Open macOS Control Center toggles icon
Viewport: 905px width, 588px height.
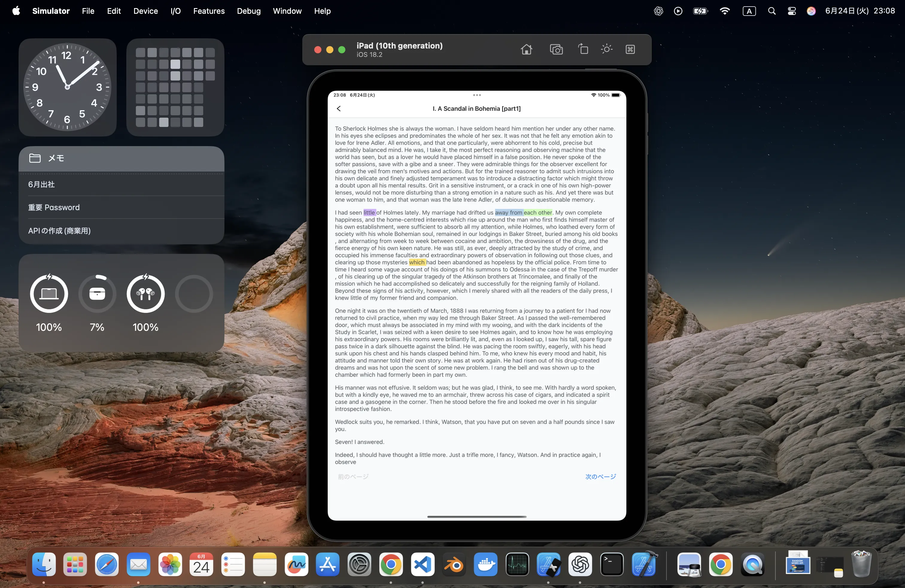point(792,11)
